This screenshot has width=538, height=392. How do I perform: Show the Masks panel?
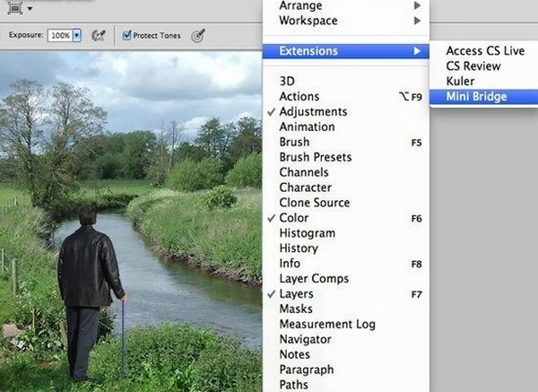[x=346, y=309]
